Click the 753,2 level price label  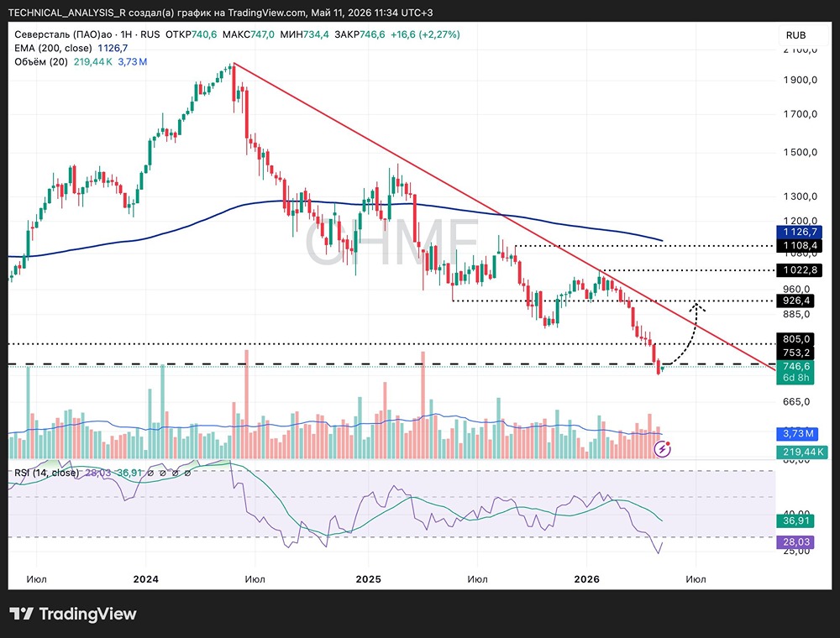click(x=795, y=353)
